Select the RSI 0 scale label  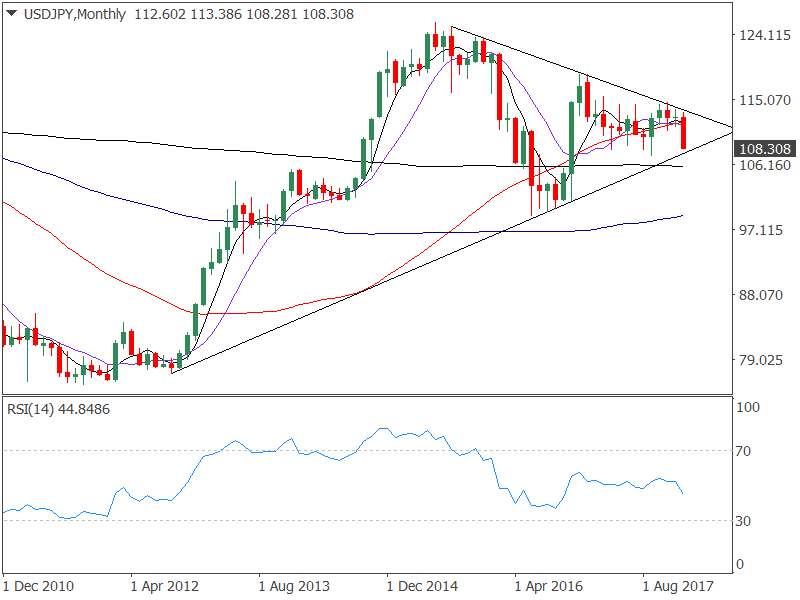pyautogui.click(x=740, y=564)
